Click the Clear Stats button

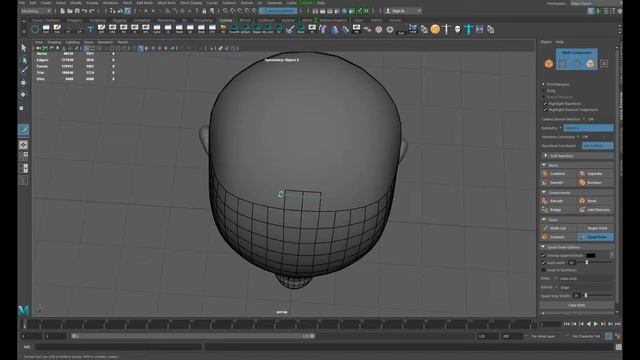point(577,305)
